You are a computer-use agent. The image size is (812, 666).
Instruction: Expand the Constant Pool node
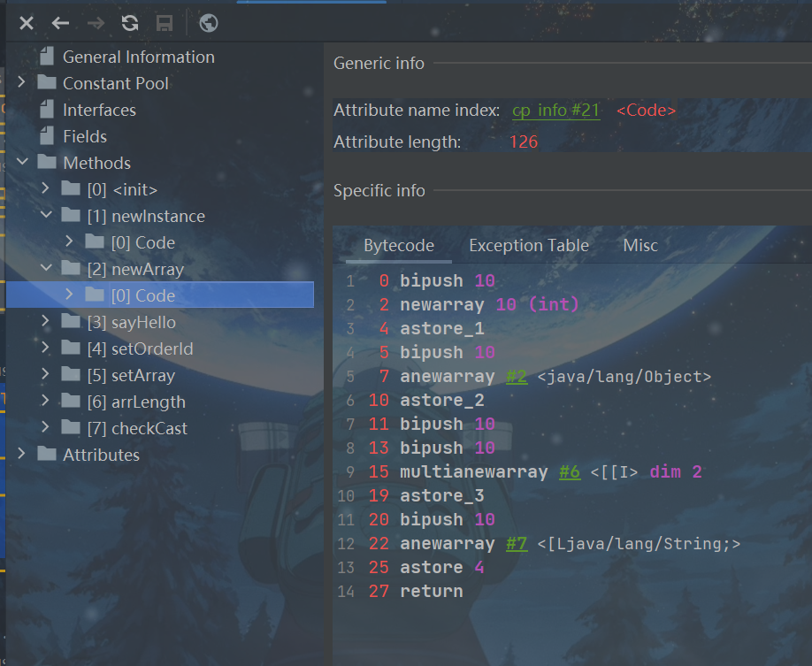point(22,83)
